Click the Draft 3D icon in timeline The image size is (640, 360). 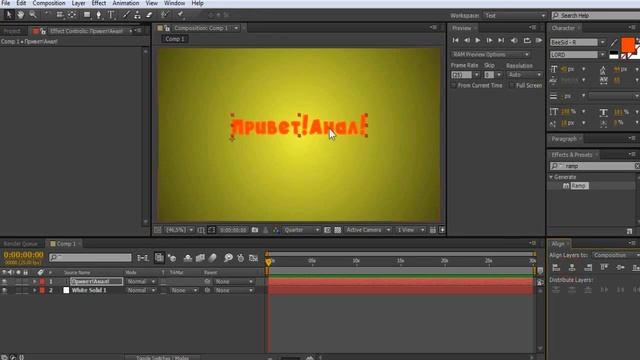coord(172,258)
